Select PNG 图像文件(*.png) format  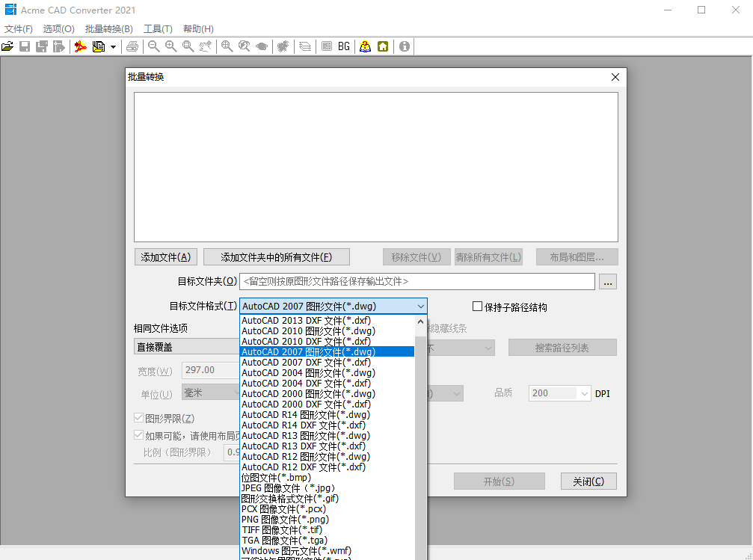[327, 520]
